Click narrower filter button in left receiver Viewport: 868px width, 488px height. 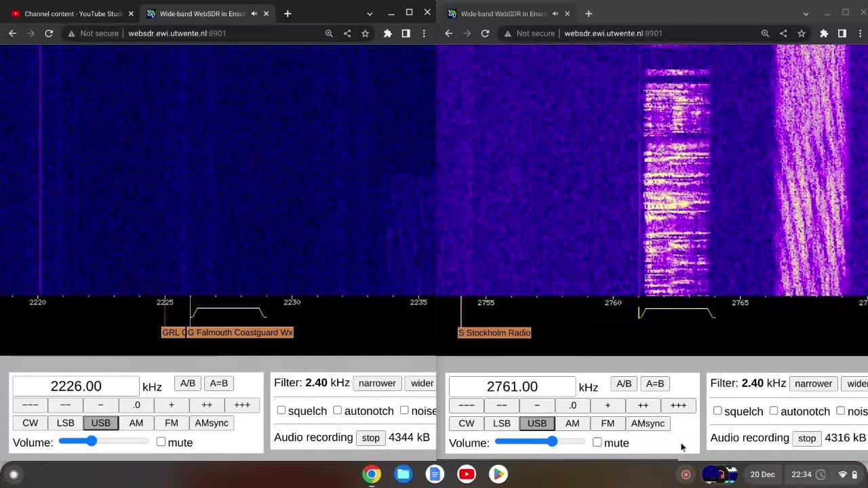pos(377,383)
